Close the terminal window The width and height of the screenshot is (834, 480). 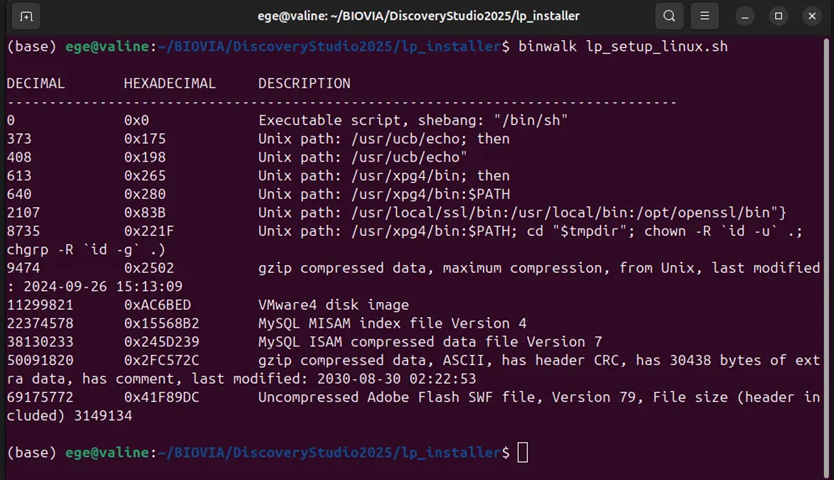812,16
